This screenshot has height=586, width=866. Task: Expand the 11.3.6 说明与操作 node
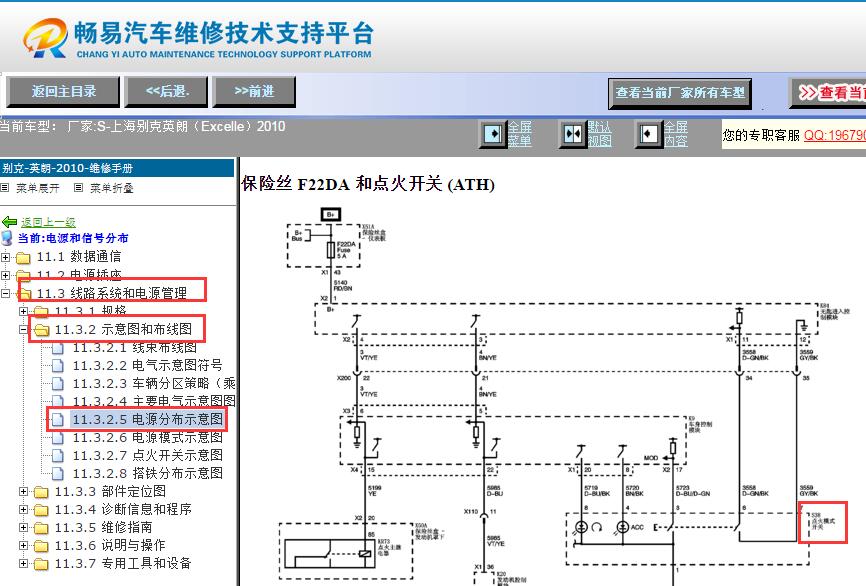pyautogui.click(x=23, y=545)
